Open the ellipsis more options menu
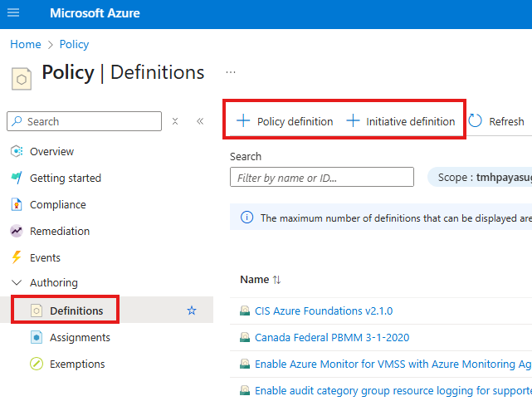Viewport: 532px width, 401px height. tap(231, 72)
